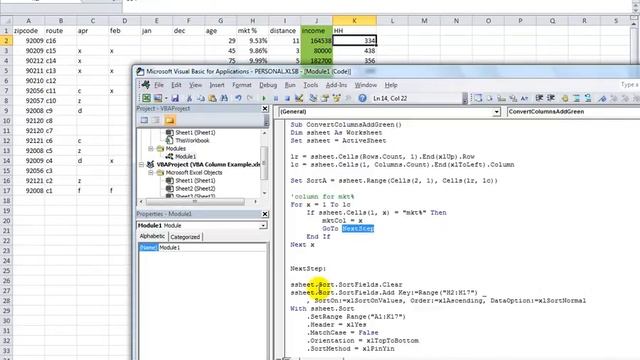The height and width of the screenshot is (360, 640).
Task: Click the Break pause icon
Action: [276, 98]
